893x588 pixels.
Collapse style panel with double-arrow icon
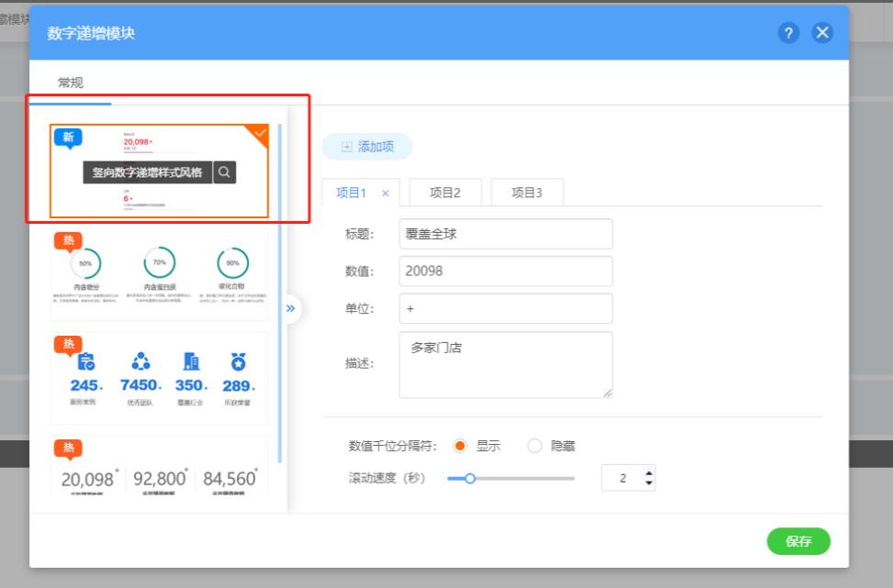(x=291, y=308)
